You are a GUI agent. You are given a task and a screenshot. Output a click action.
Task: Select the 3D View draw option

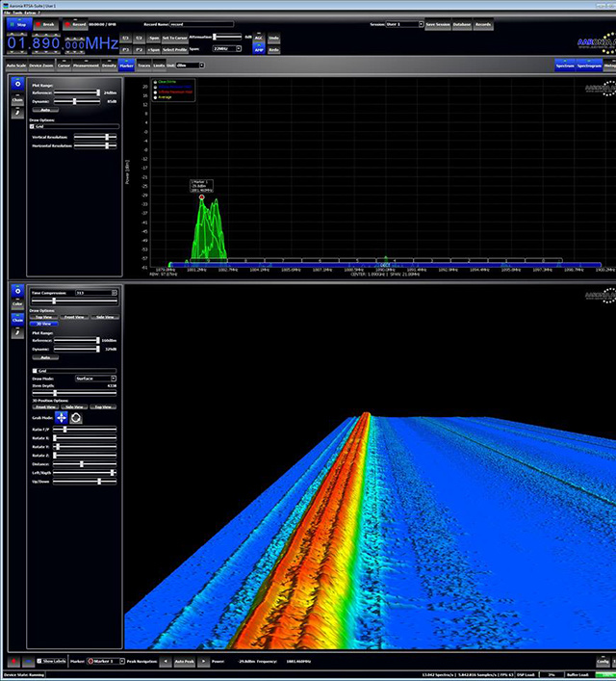(x=44, y=324)
